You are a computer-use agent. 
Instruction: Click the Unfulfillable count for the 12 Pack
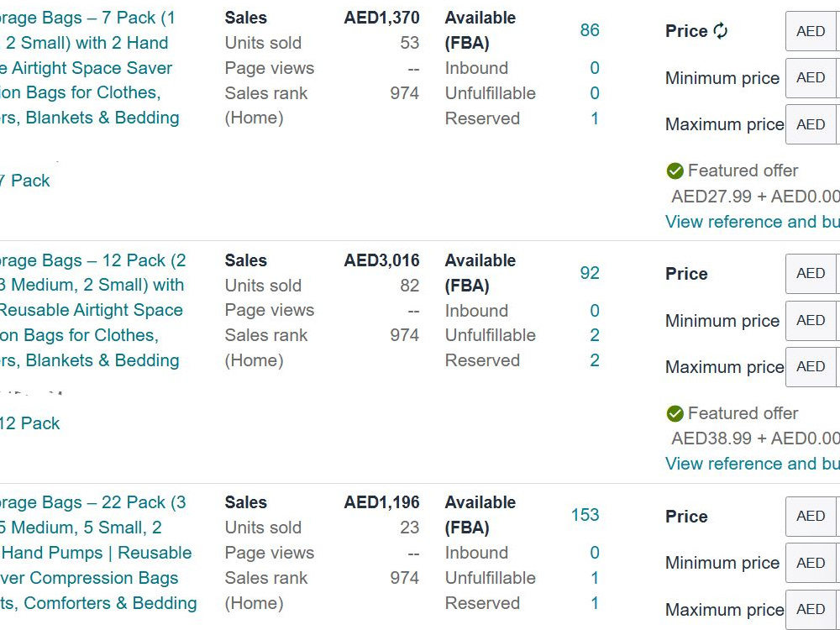point(595,335)
